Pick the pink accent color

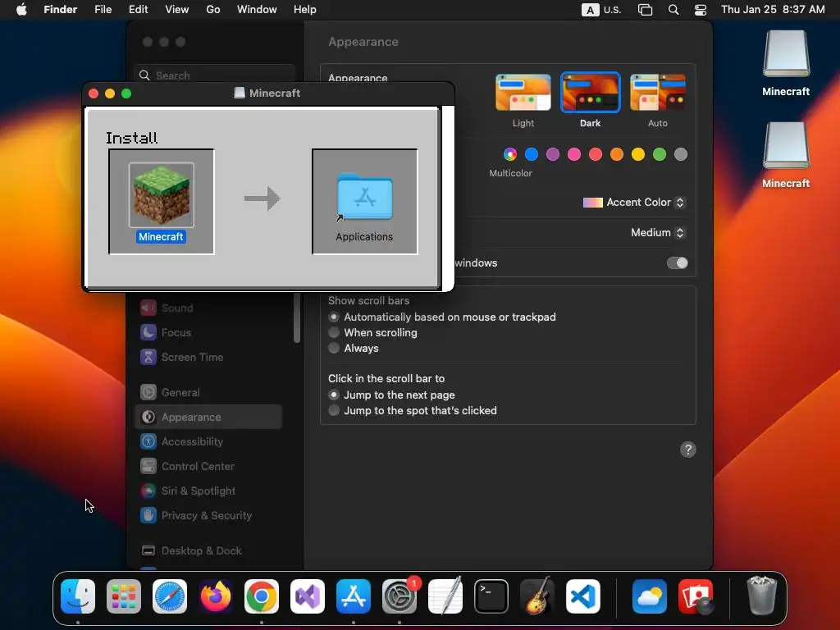point(574,155)
